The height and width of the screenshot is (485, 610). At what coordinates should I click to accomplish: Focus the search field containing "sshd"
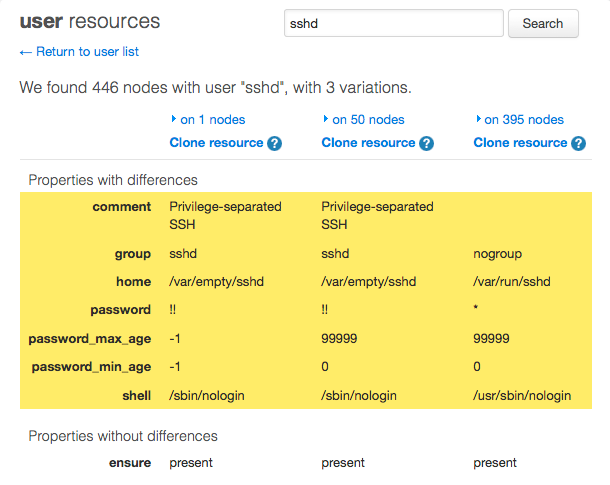coord(393,23)
